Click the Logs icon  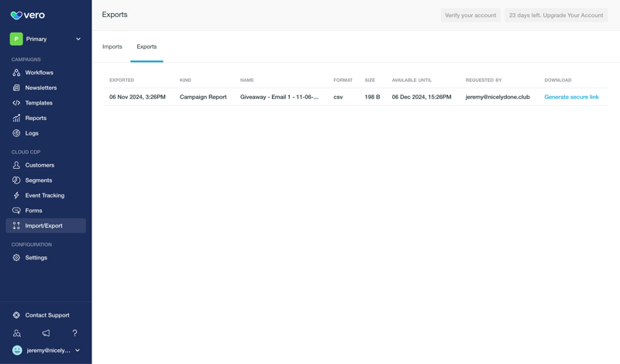point(16,133)
